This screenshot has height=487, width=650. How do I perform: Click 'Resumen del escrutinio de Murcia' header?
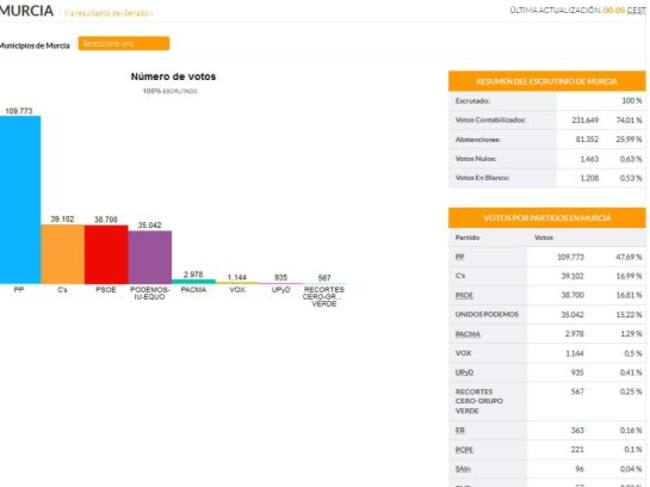click(547, 81)
